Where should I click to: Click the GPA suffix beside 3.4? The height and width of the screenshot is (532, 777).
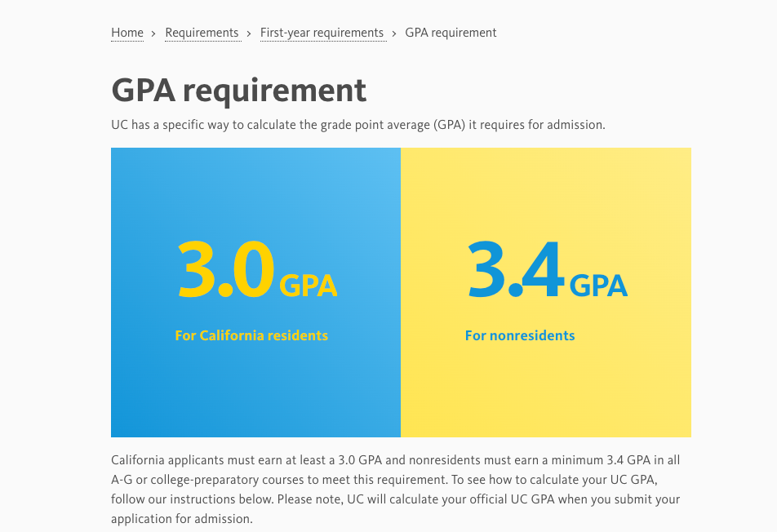pyautogui.click(x=597, y=284)
